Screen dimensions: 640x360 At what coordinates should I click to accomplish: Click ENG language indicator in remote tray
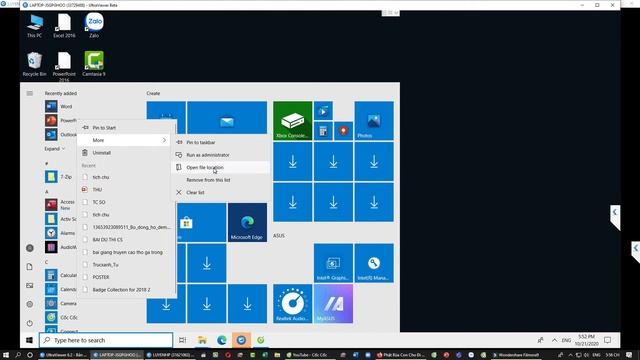(x=566, y=340)
